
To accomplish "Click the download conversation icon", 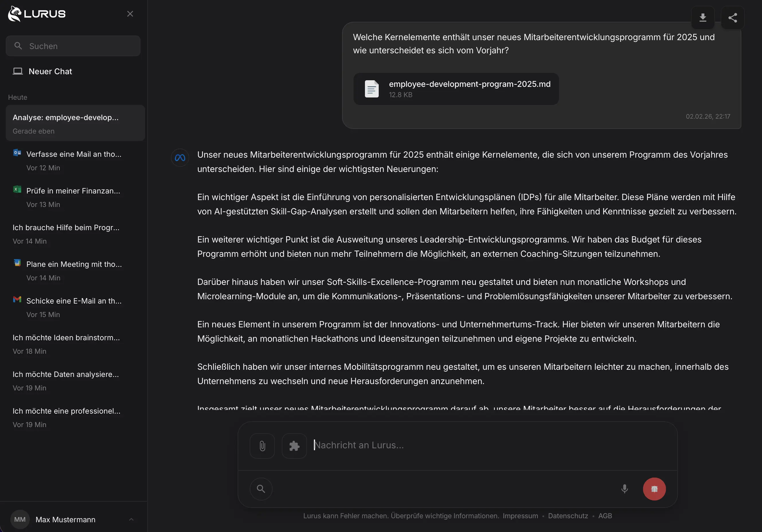I will pyautogui.click(x=703, y=17).
